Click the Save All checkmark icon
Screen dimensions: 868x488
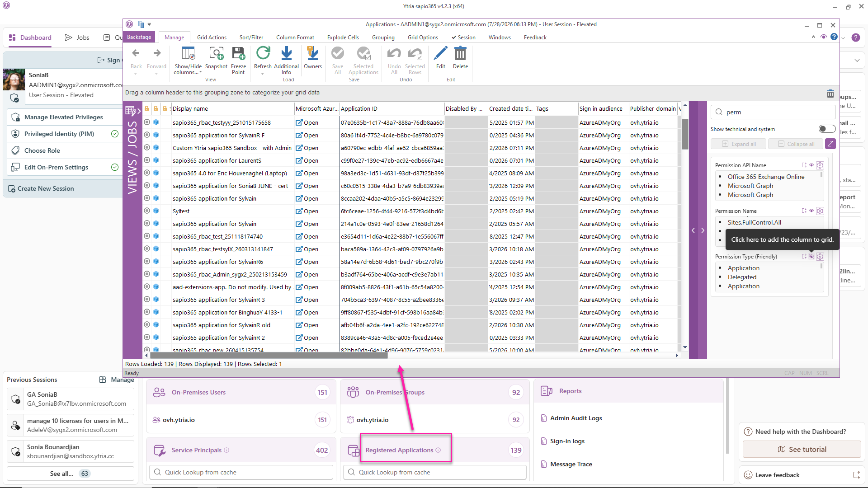338,54
